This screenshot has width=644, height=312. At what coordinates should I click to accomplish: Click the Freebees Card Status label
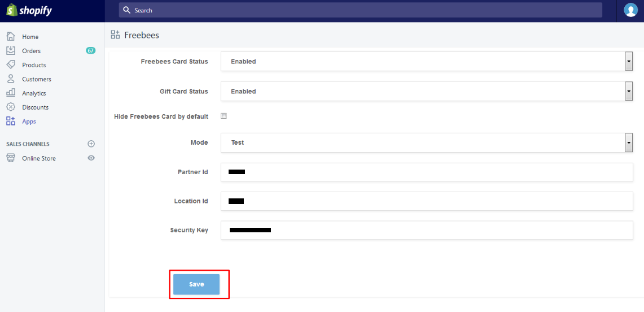tap(174, 61)
